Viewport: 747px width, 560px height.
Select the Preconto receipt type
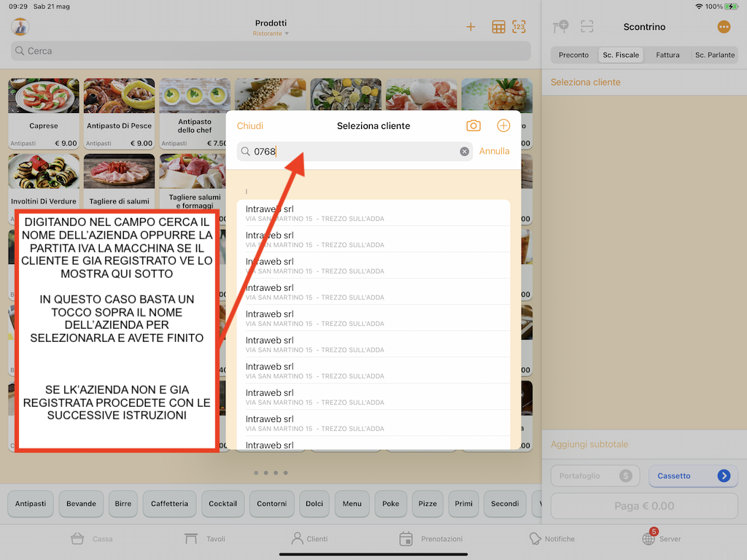click(x=573, y=55)
